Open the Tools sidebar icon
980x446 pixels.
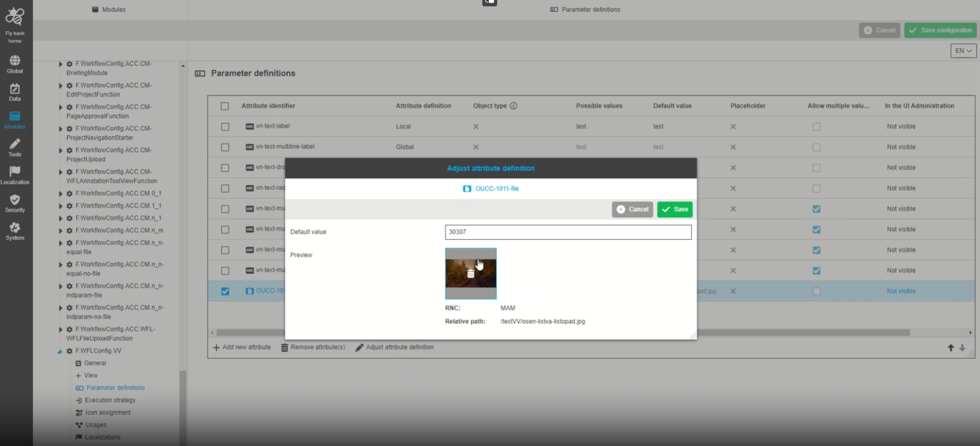pos(15,144)
